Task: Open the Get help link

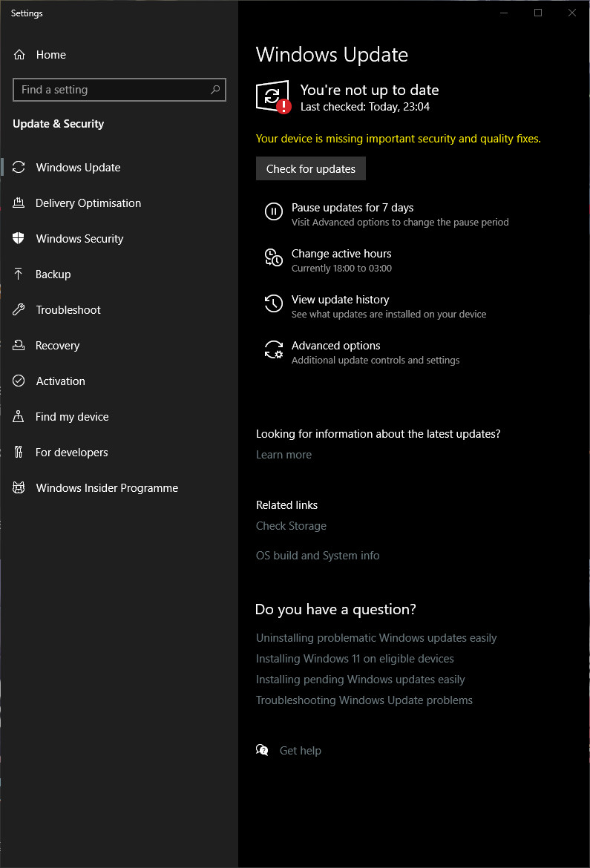Action: (301, 751)
